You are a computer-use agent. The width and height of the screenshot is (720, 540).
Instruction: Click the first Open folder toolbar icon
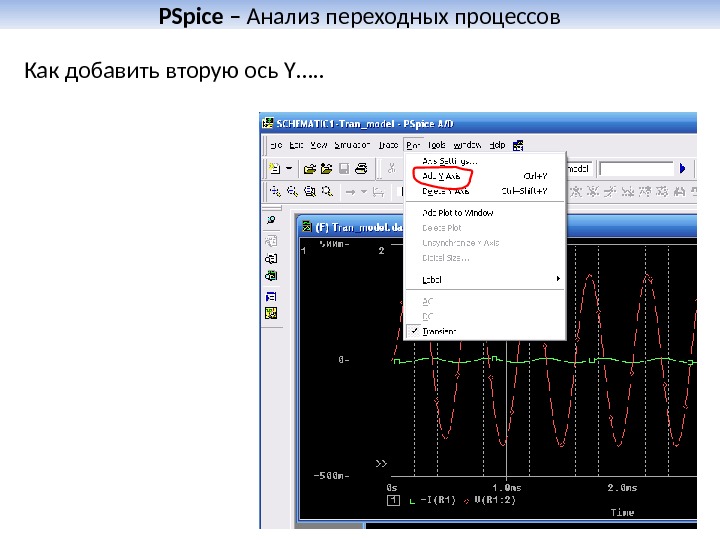click(310, 169)
